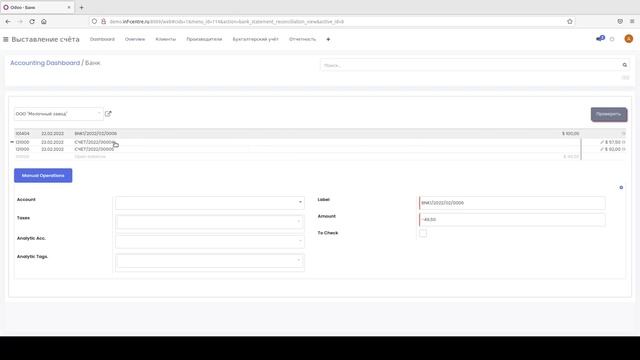Screen dimensions: 640x360
Task: Click the $ 100.00 statement amount
Action: 570,133
